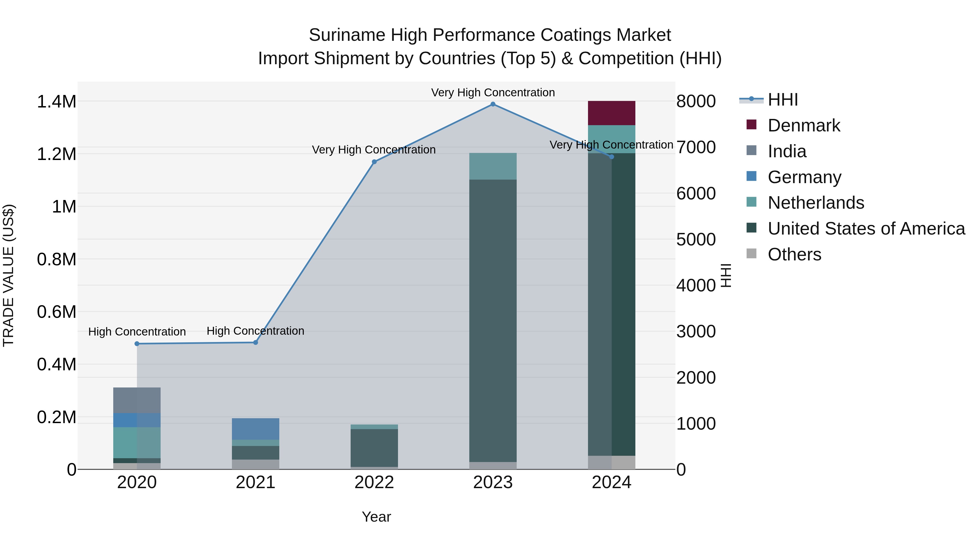Click the 2023 HHI data point
Viewport: 980px width, 551px height.
pyautogui.click(x=493, y=104)
